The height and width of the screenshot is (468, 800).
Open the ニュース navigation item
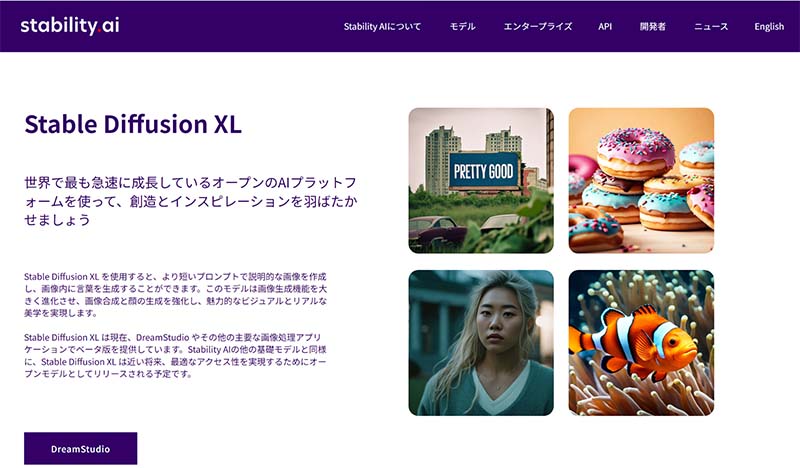pyautogui.click(x=711, y=27)
